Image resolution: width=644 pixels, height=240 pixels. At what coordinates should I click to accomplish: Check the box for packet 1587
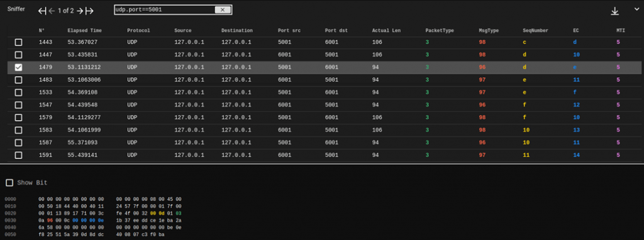[18, 143]
